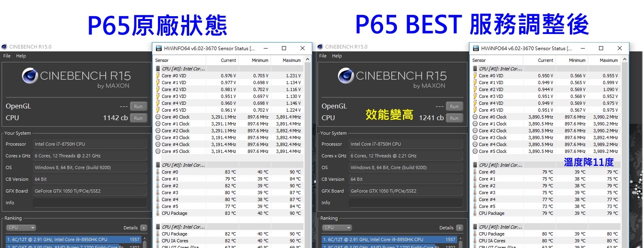This screenshot has height=248, width=644.
Task: Click CPU IA Cores thermometer icon, left HWiNFO
Action: point(158,241)
